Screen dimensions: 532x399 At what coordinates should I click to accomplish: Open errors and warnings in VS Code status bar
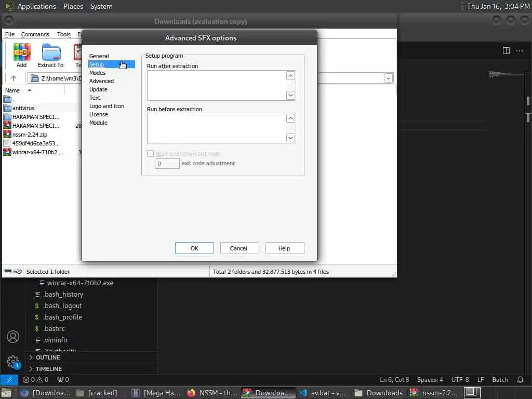point(35,380)
